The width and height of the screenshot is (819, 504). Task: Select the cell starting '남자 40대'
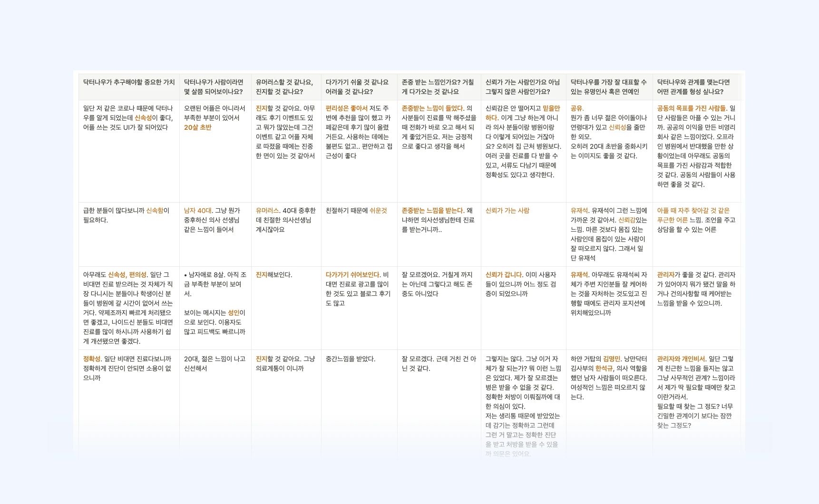click(215, 234)
